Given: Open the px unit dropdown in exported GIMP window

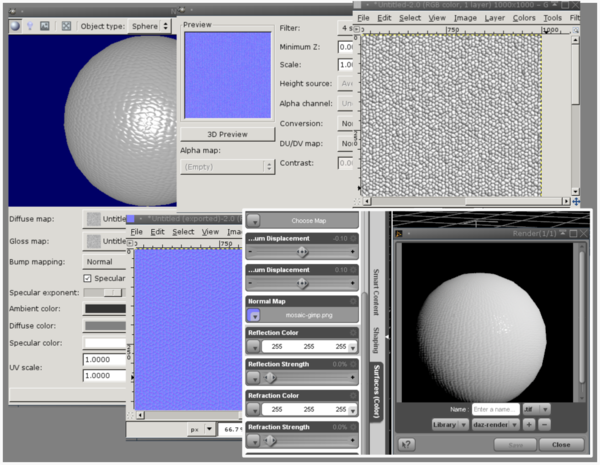Looking at the screenshot, I should click(201, 429).
